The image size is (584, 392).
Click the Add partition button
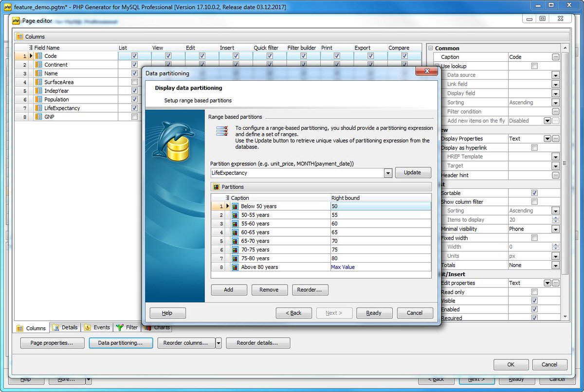pos(229,290)
